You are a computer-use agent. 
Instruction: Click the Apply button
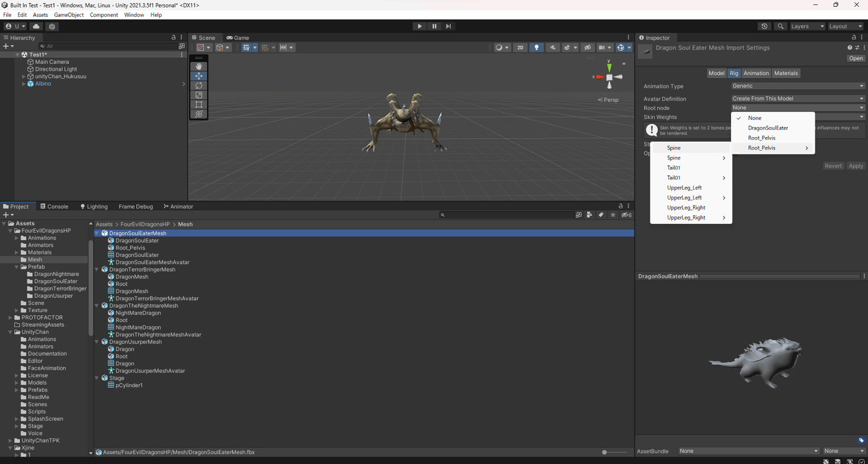tap(856, 166)
